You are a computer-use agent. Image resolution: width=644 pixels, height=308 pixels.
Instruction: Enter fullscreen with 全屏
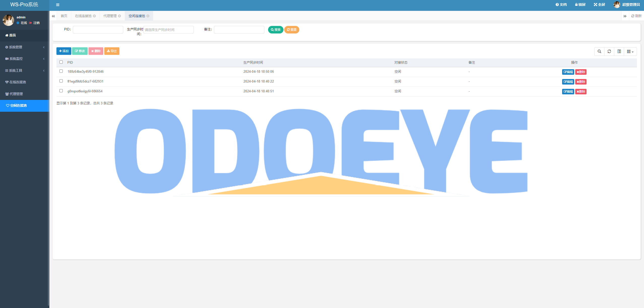point(599,5)
